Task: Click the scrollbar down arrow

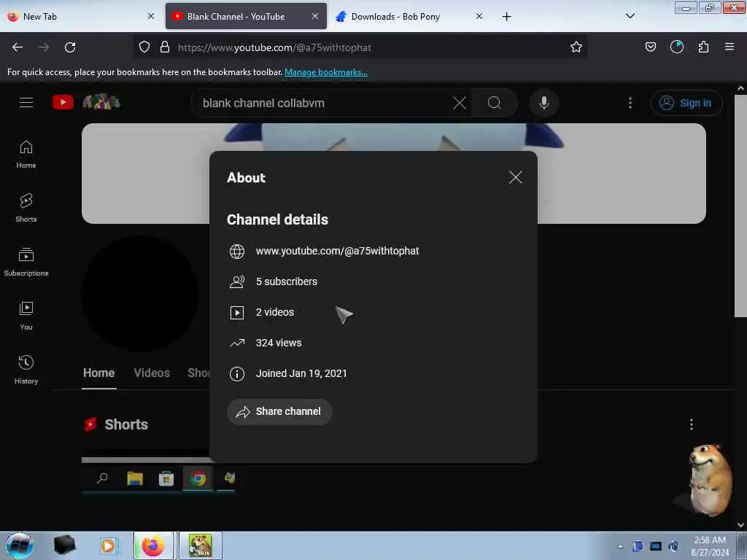Action: 740,525
